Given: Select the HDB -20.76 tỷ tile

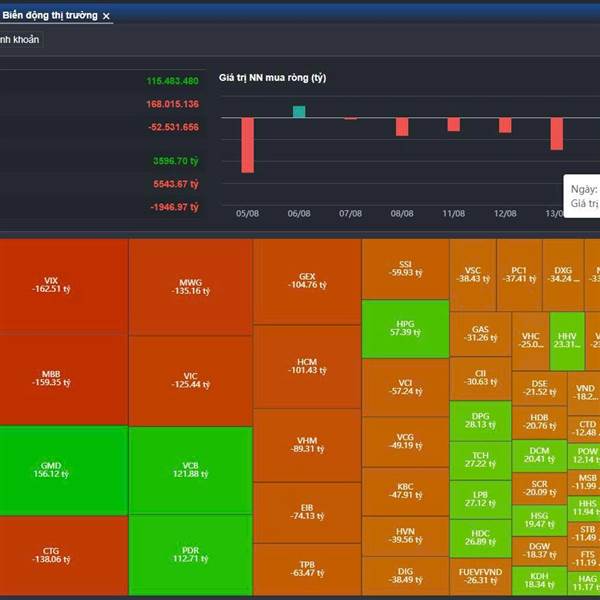Looking at the screenshot, I should (539, 422).
